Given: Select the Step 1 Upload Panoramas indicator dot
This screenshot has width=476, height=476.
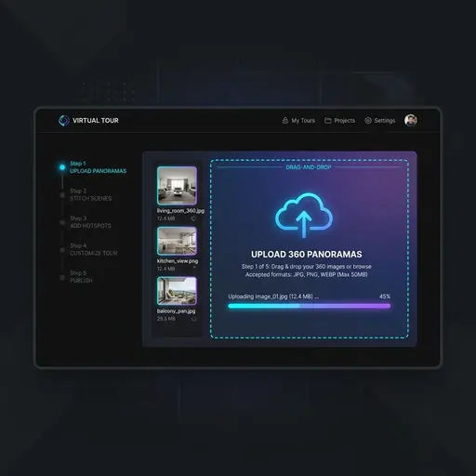Looking at the screenshot, I should 62,167.
